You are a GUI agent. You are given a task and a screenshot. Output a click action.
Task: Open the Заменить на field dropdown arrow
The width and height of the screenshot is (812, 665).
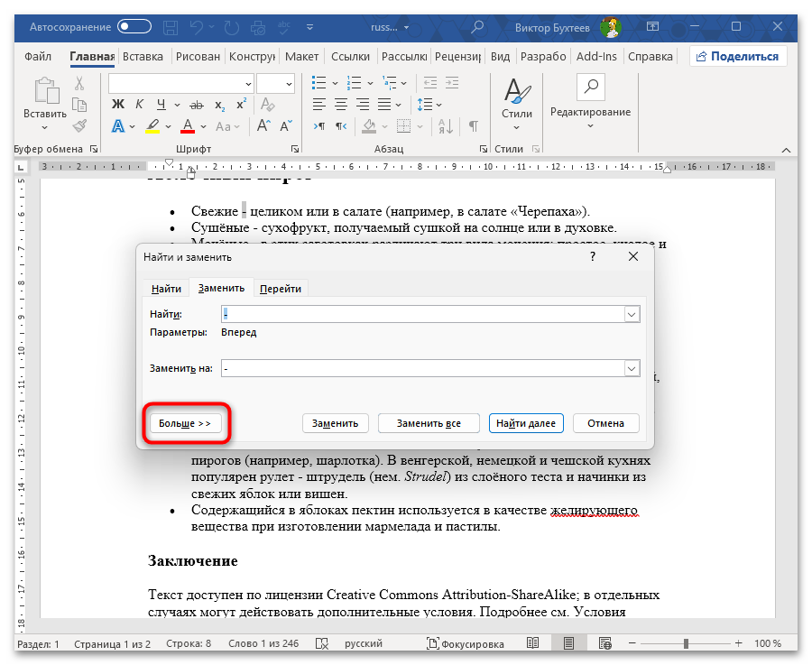click(632, 368)
